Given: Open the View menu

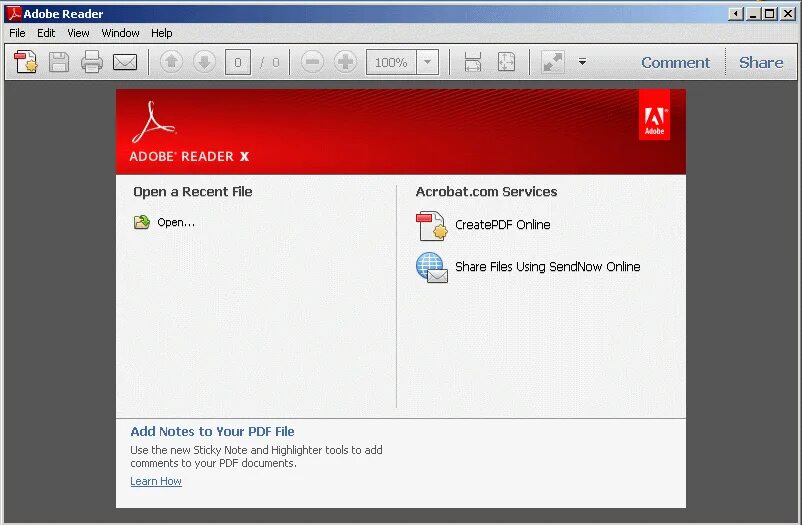Looking at the screenshot, I should point(78,33).
